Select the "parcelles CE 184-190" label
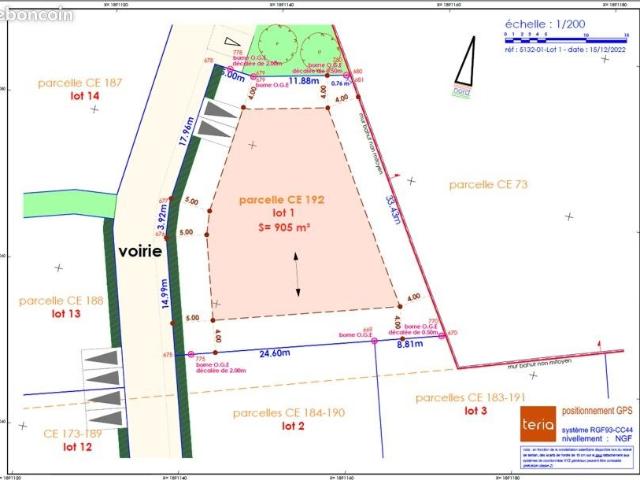This screenshot has height=480, width=640. pos(290,412)
